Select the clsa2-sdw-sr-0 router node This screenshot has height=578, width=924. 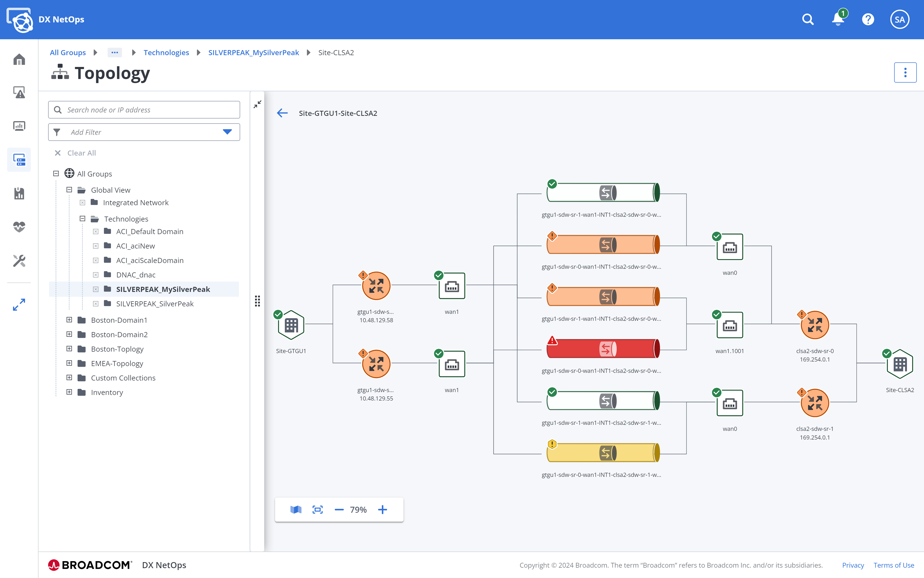815,325
